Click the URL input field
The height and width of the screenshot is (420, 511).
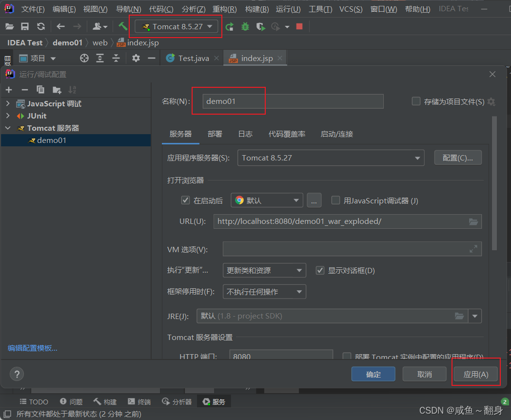pyautogui.click(x=348, y=222)
